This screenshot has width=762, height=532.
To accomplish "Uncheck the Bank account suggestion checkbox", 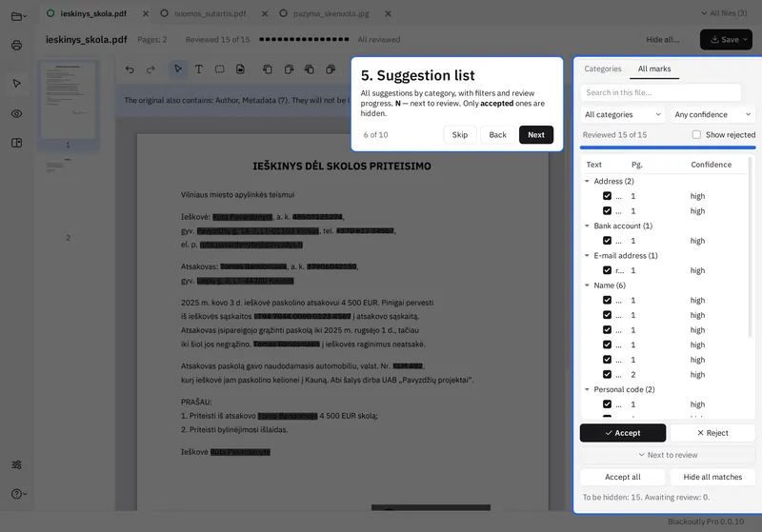I will click(x=607, y=240).
